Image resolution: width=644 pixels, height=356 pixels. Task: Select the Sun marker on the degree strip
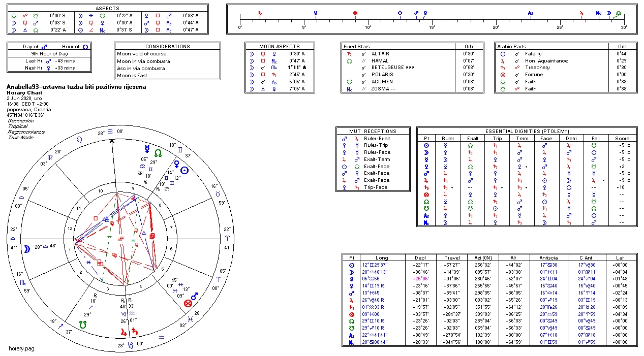pos(400,12)
